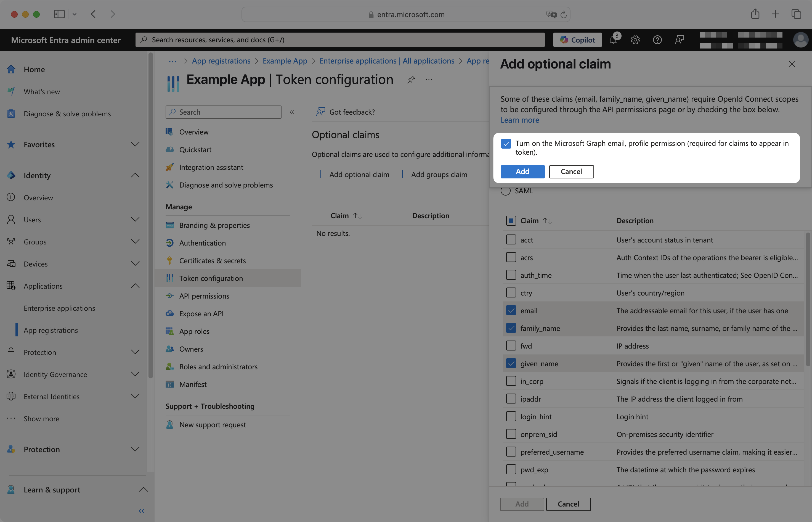The width and height of the screenshot is (812, 522).
Task: Collapse the left navigation with double chevron
Action: click(142, 510)
